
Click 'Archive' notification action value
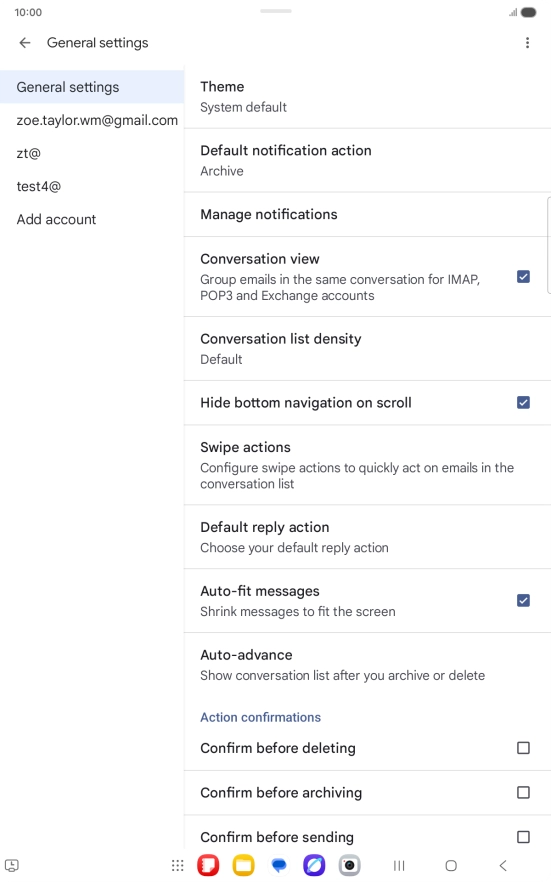(222, 171)
